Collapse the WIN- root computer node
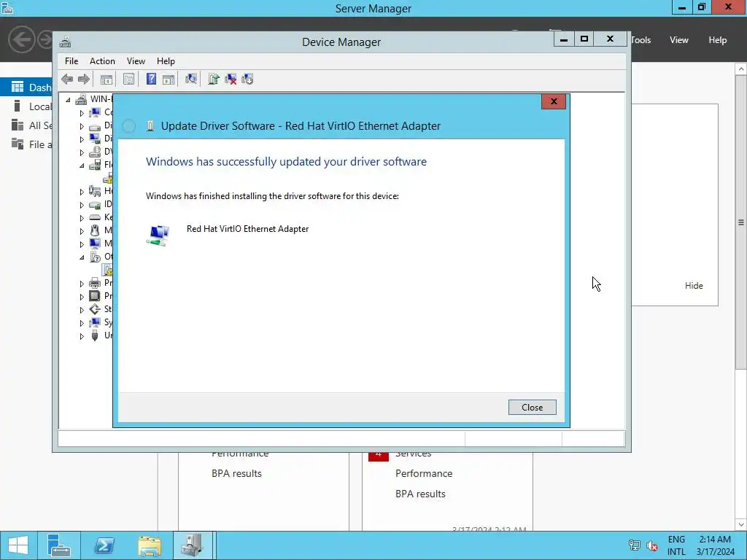The width and height of the screenshot is (747, 560). click(68, 99)
